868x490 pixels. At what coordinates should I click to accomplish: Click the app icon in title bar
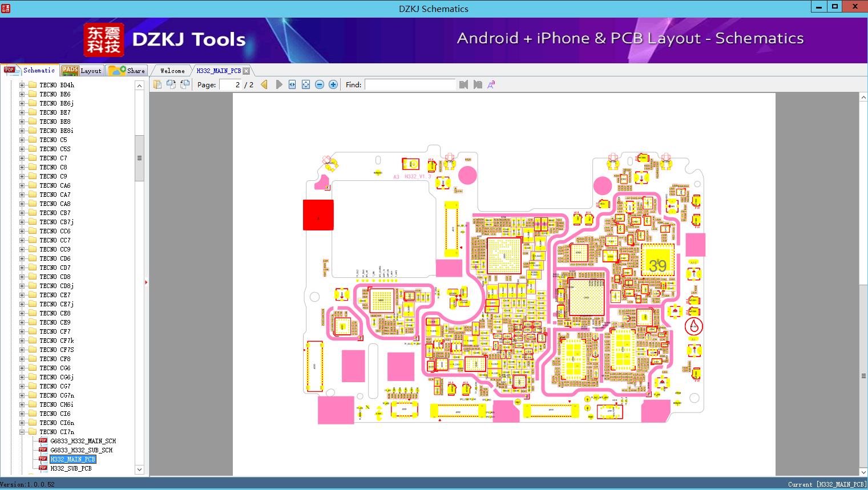[7, 8]
